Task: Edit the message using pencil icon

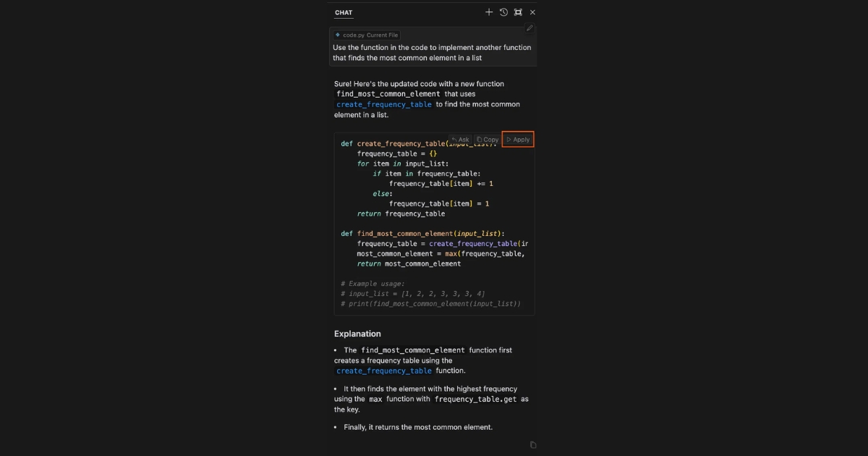Action: coord(529,28)
